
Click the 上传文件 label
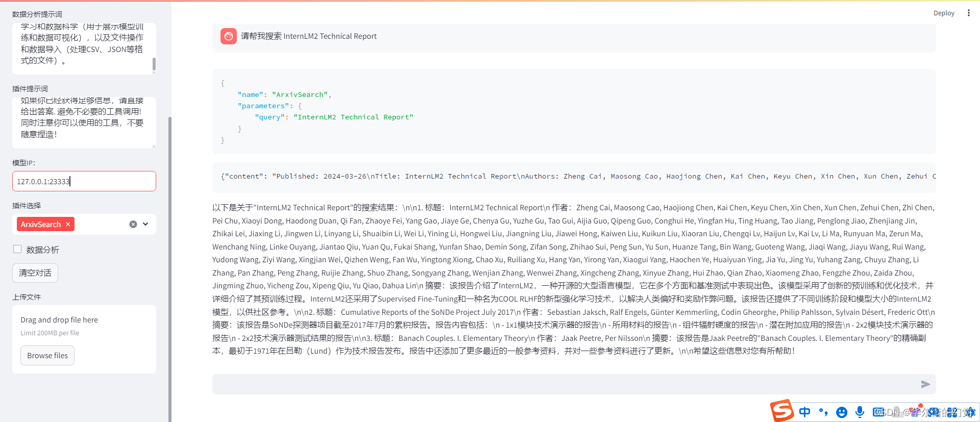tap(27, 297)
